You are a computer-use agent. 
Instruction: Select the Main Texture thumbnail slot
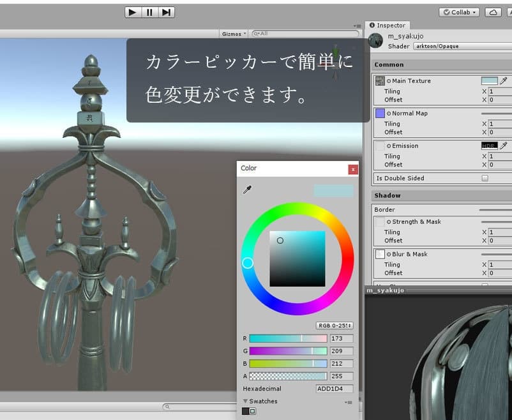click(380, 81)
